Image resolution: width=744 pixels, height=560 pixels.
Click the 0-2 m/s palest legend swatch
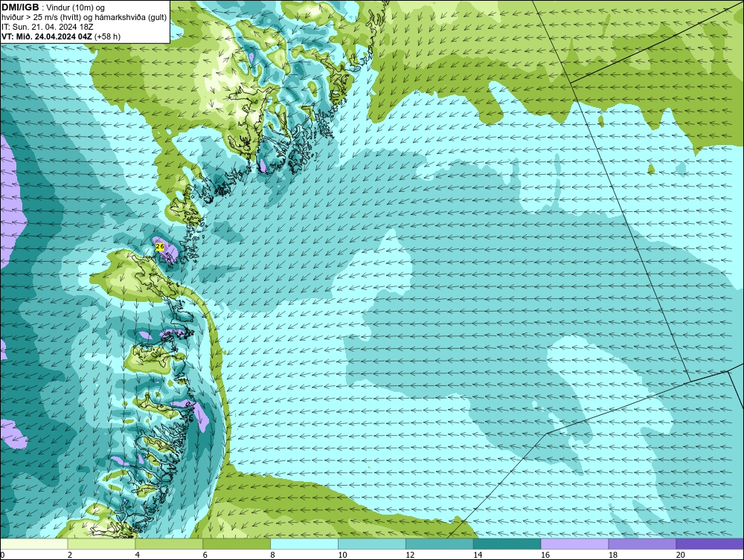click(x=34, y=544)
